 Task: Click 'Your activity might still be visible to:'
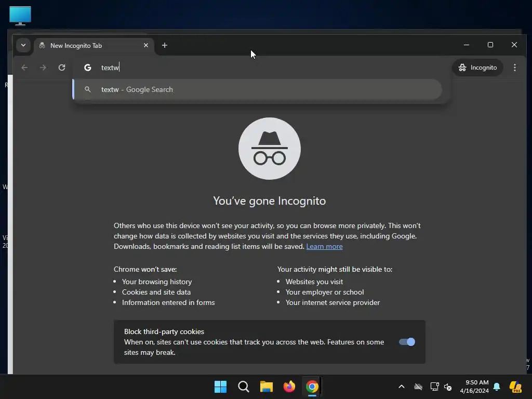click(x=335, y=269)
